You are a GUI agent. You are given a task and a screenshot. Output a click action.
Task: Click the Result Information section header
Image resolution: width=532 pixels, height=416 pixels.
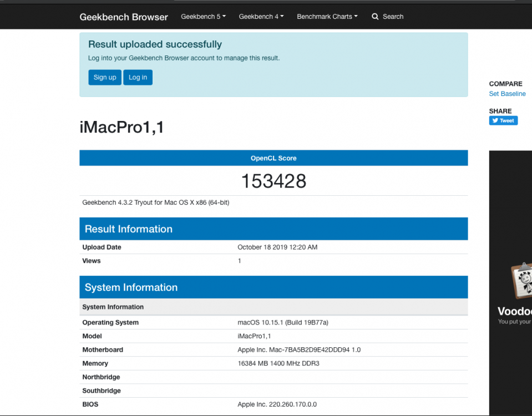[x=273, y=229]
